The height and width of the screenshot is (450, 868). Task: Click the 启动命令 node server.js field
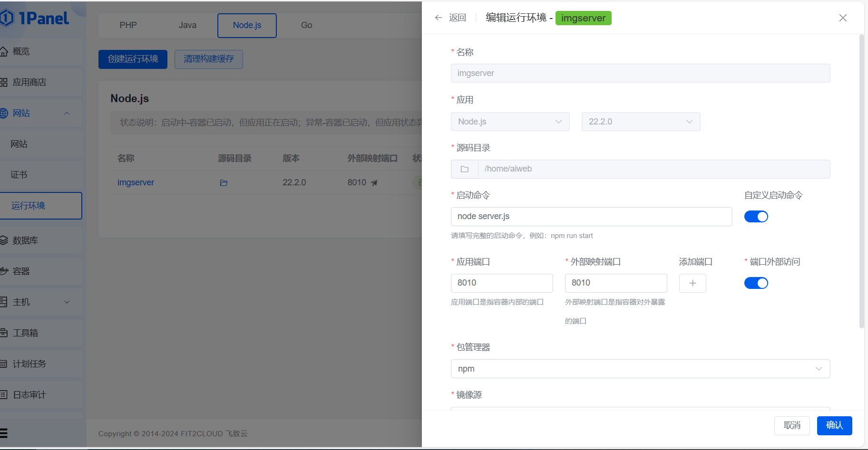[591, 217]
